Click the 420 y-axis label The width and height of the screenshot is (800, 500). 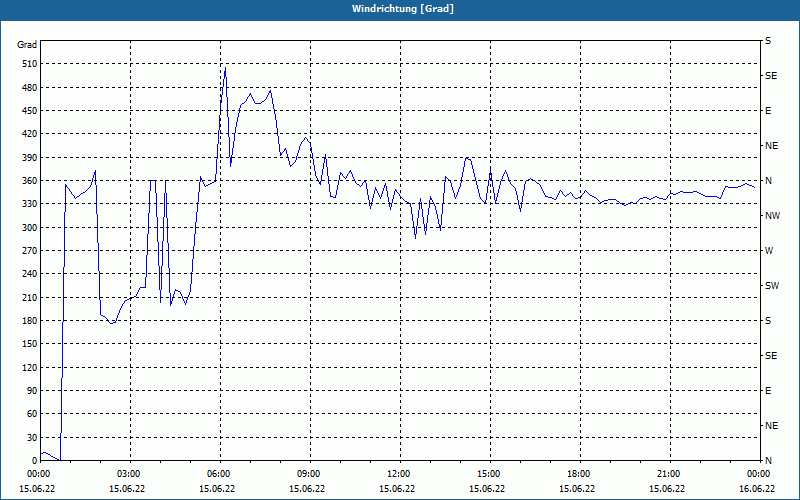(x=29, y=134)
